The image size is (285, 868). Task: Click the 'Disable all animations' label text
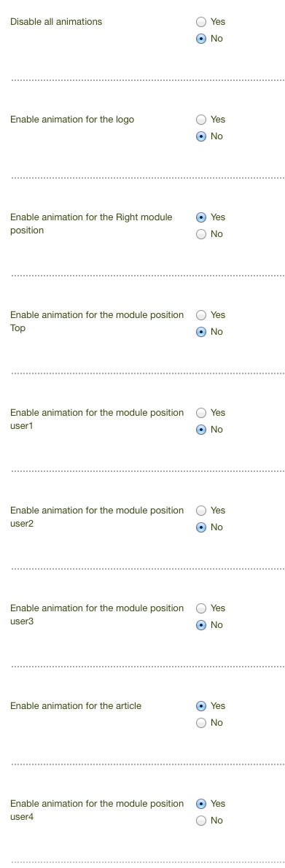(x=56, y=22)
